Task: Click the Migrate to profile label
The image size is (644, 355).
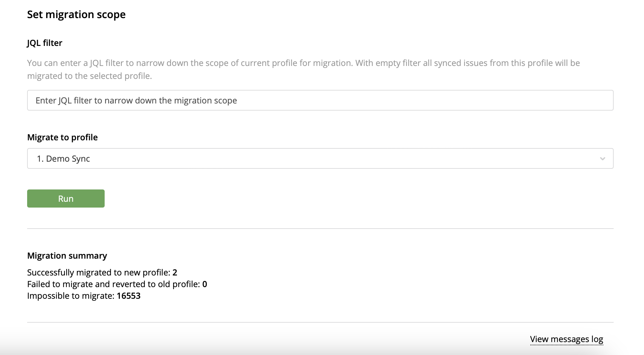Action: [62, 137]
